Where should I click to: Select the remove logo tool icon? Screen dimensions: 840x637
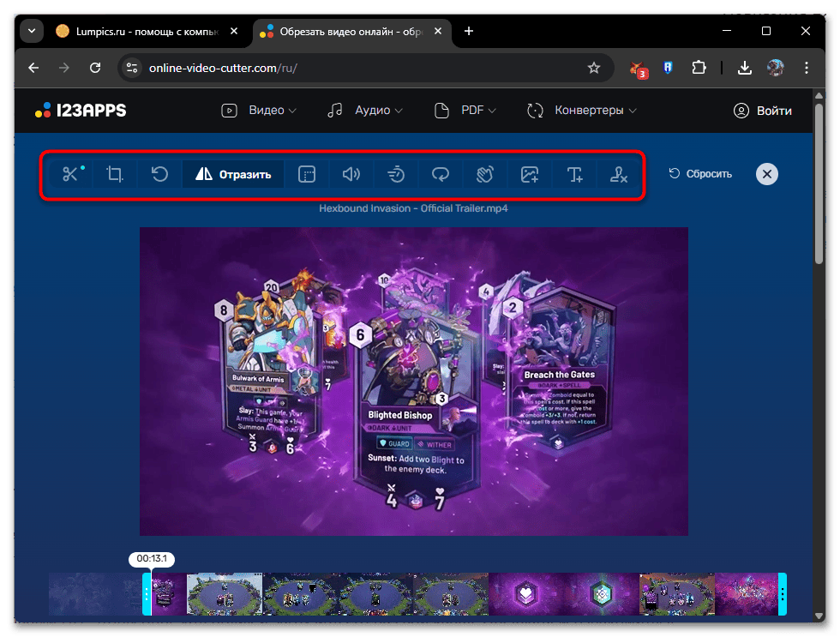619,174
